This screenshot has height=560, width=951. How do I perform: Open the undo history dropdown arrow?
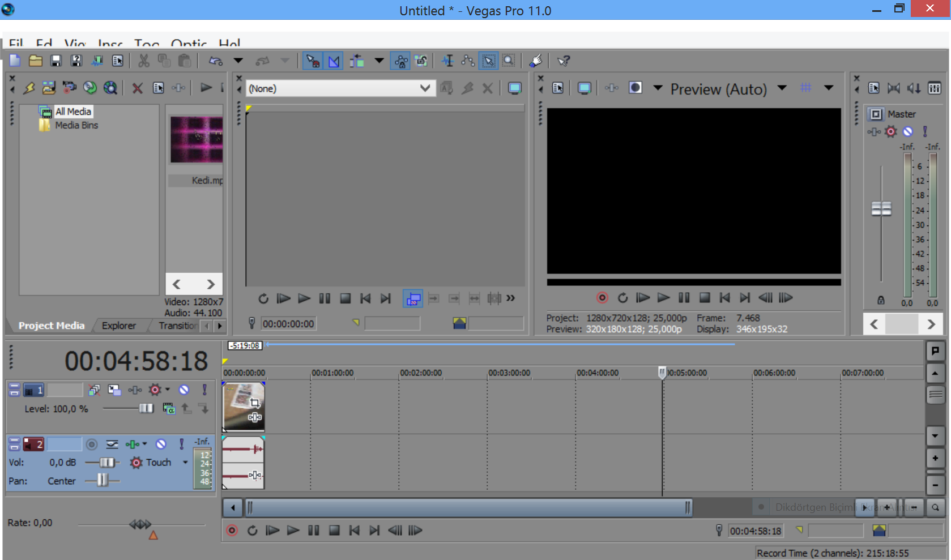[238, 61]
